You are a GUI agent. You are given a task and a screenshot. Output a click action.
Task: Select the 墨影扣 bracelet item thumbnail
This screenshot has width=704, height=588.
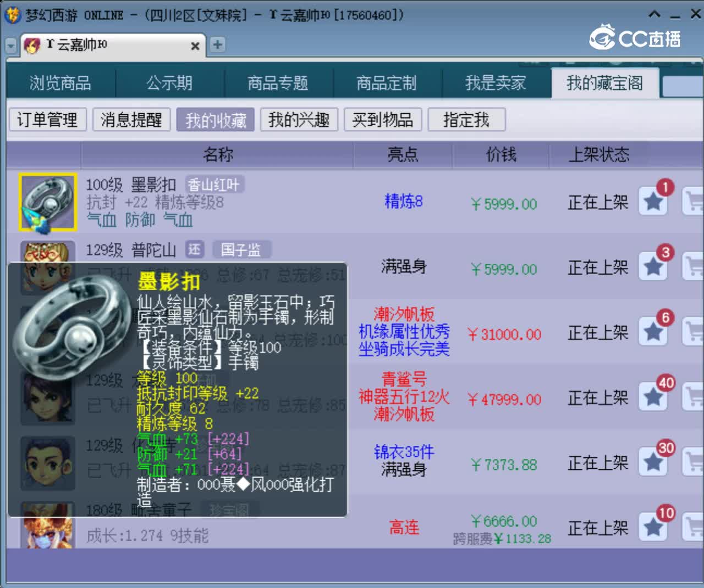pyautogui.click(x=48, y=202)
